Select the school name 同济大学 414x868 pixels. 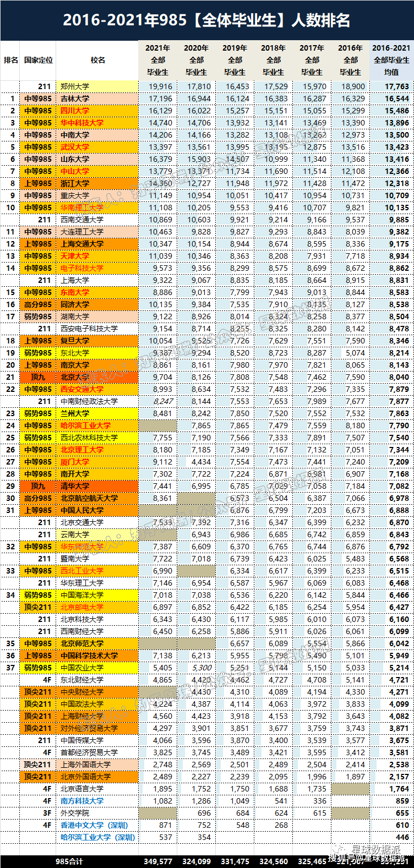click(75, 304)
